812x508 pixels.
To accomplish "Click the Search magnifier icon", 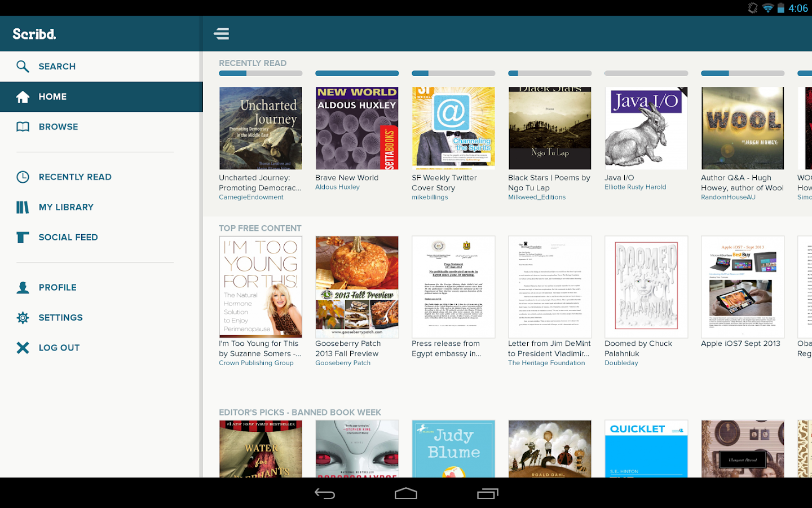I will point(23,67).
